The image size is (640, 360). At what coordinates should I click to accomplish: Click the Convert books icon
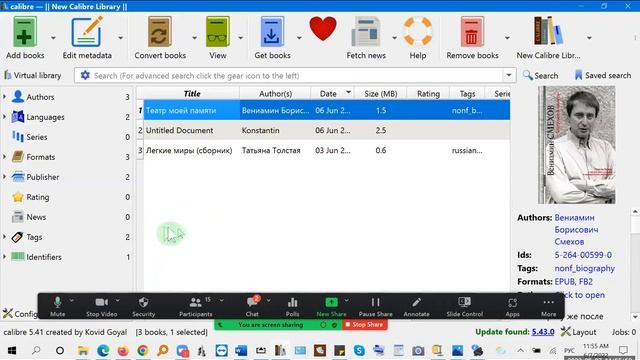click(x=160, y=32)
